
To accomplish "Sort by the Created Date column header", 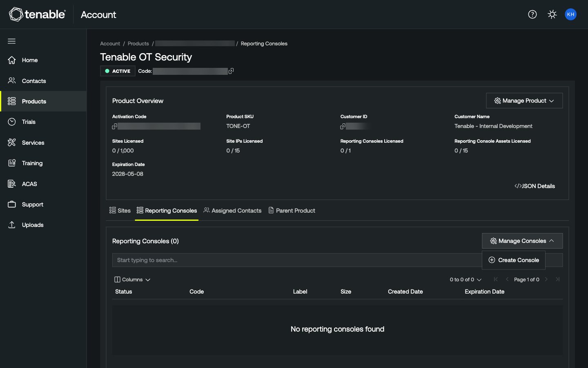I will (405, 292).
